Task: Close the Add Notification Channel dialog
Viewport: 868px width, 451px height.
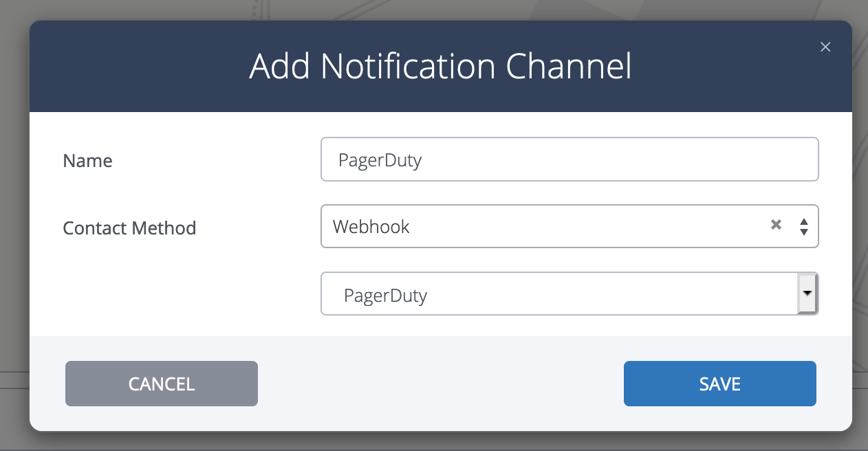Action: 825,47
